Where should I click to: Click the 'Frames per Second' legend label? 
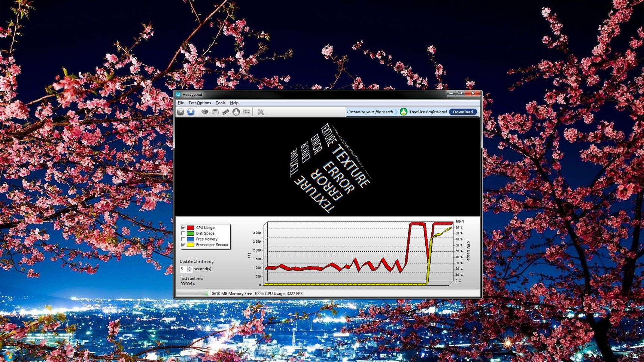coord(212,245)
